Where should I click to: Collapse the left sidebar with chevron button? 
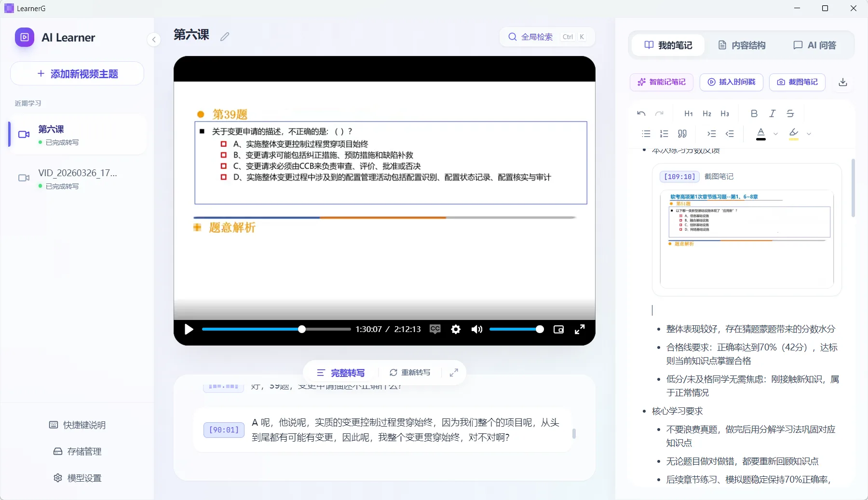[x=153, y=40]
